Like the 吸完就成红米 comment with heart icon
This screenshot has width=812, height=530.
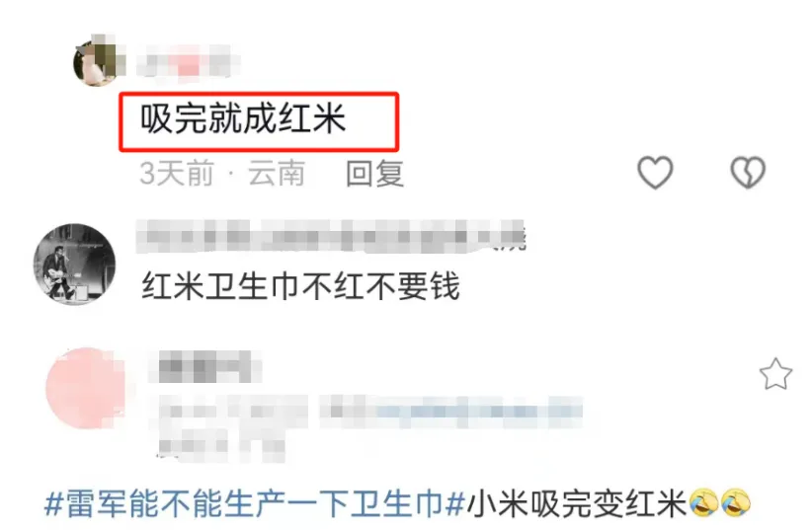tap(655, 173)
